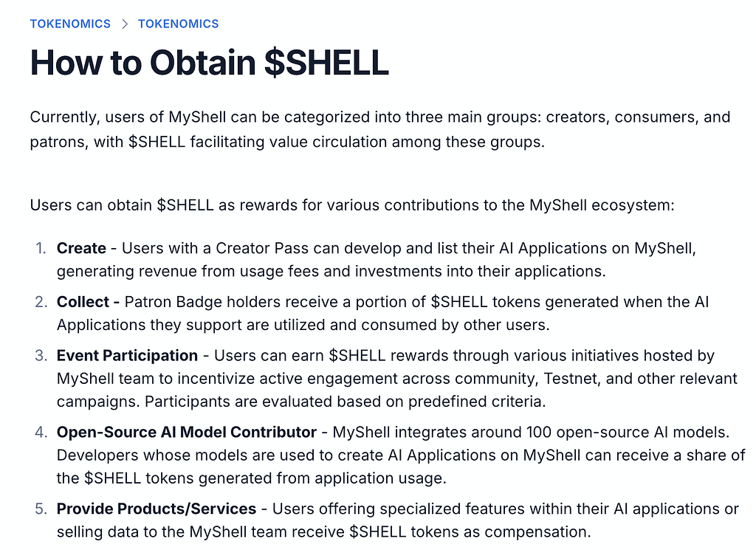The width and height of the screenshot is (756, 550).
Task: Select the bold 'Provide Products/Services' term
Action: pyautogui.click(x=157, y=509)
